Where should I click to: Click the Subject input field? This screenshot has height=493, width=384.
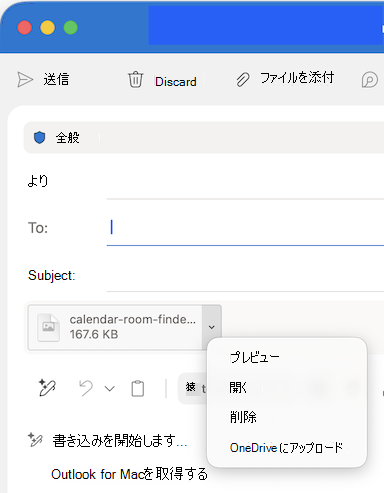(245, 276)
